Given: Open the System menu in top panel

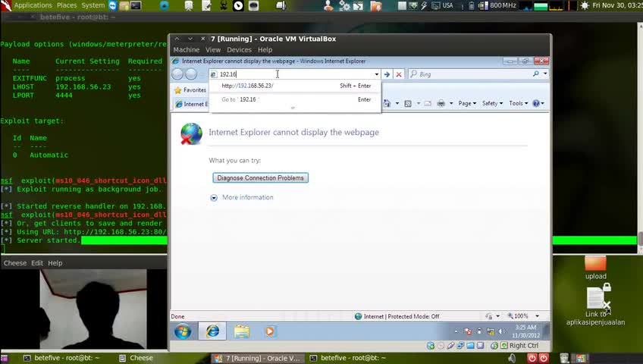Looking at the screenshot, I should 93,5.
